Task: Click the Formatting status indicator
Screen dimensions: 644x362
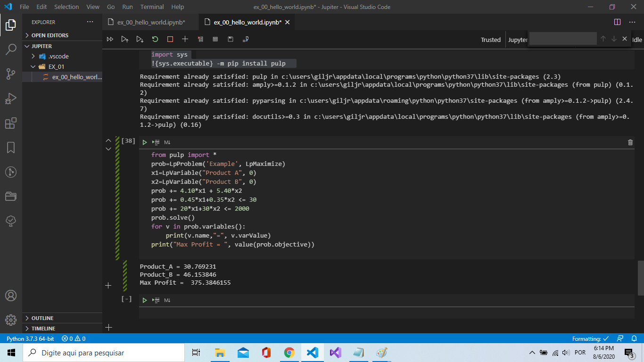Action: point(591,338)
